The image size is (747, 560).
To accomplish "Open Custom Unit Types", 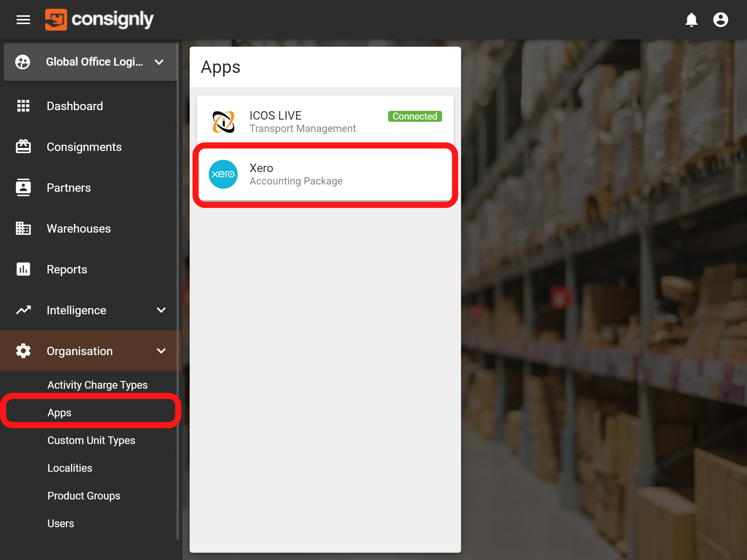I will pos(91,440).
